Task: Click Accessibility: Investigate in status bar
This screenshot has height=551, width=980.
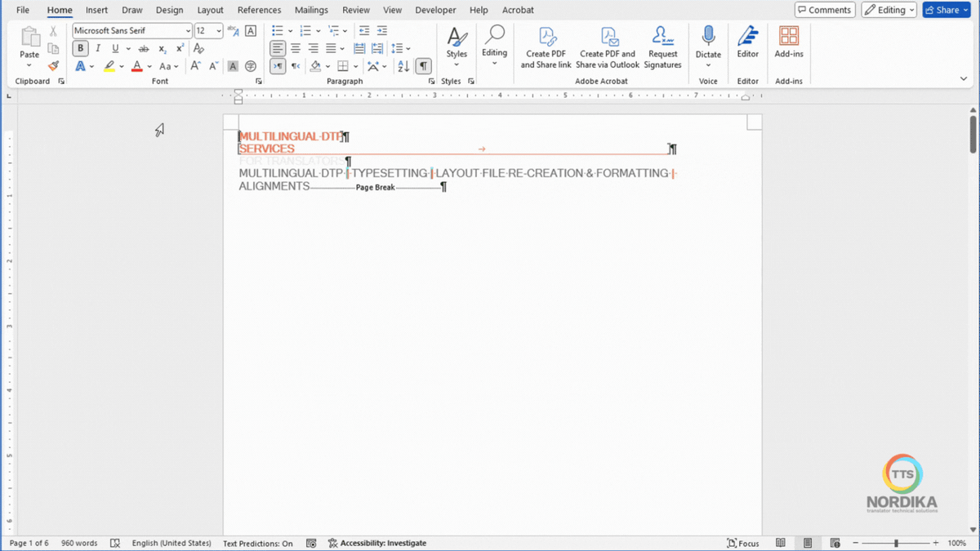Action: point(377,543)
